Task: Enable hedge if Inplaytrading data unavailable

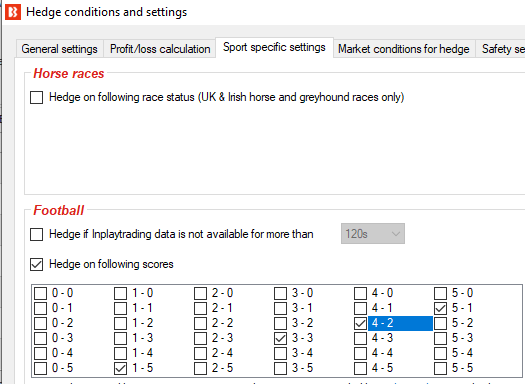Action: pyautogui.click(x=36, y=234)
